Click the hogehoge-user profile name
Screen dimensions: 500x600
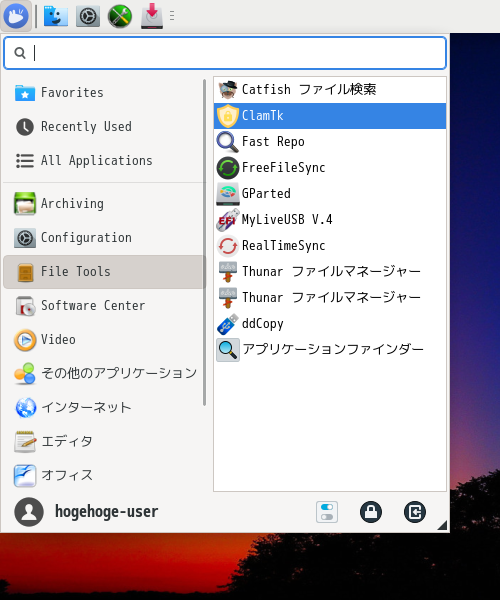tap(106, 512)
